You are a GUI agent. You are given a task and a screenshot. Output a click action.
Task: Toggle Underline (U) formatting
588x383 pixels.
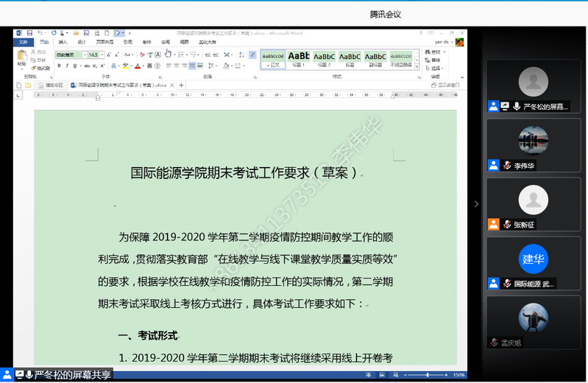[x=74, y=66]
